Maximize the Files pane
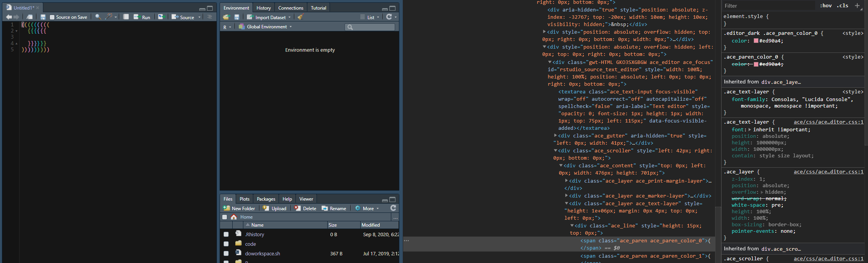This screenshot has height=263, width=868. (392, 199)
